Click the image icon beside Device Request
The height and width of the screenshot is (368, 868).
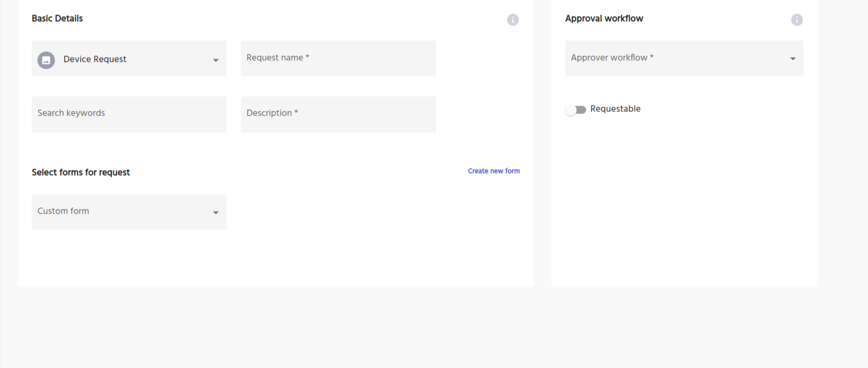pyautogui.click(x=46, y=60)
